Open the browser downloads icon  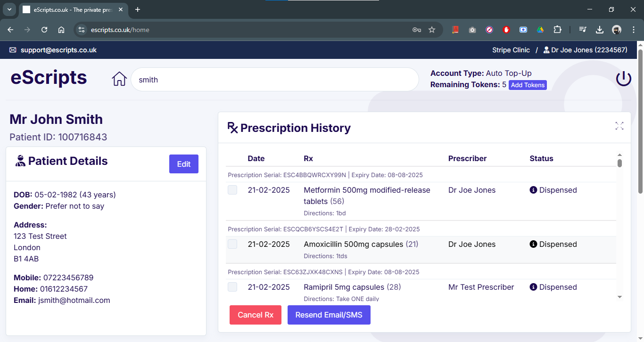click(600, 30)
